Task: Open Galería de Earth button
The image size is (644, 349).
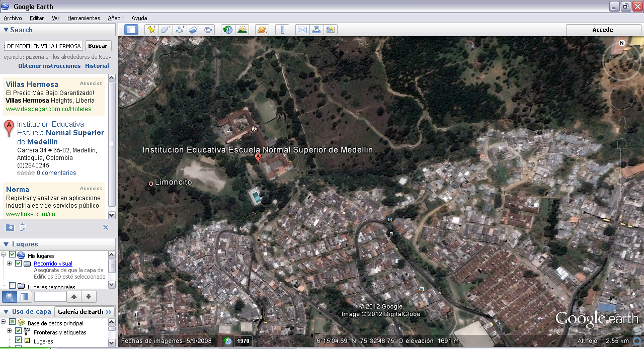Action: point(85,312)
